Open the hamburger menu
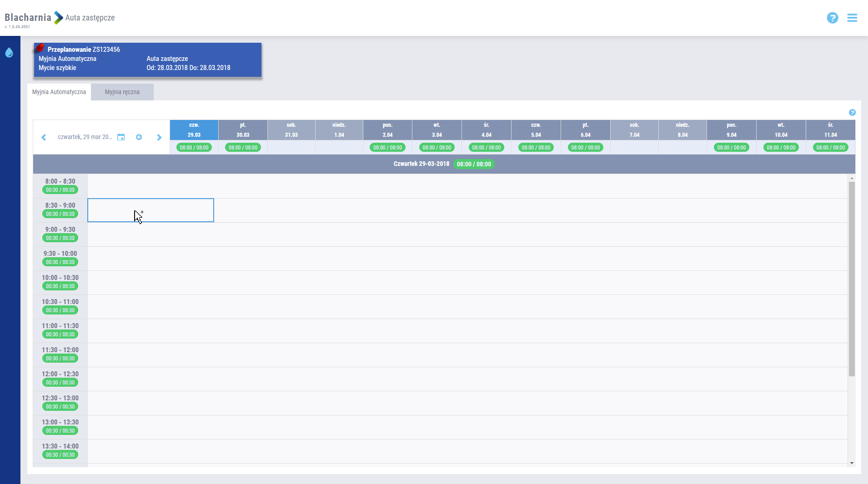Viewport: 868px width, 484px height. [x=852, y=18]
